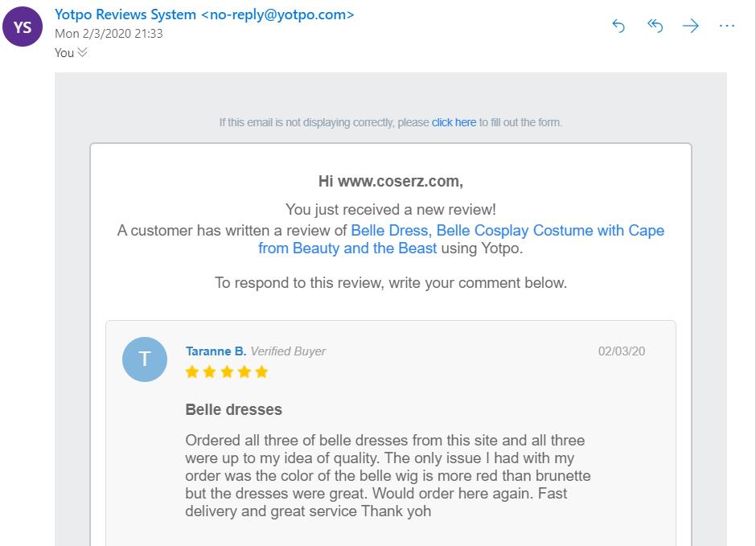Click the 'Hi www.coserz.com' greeting

click(390, 181)
